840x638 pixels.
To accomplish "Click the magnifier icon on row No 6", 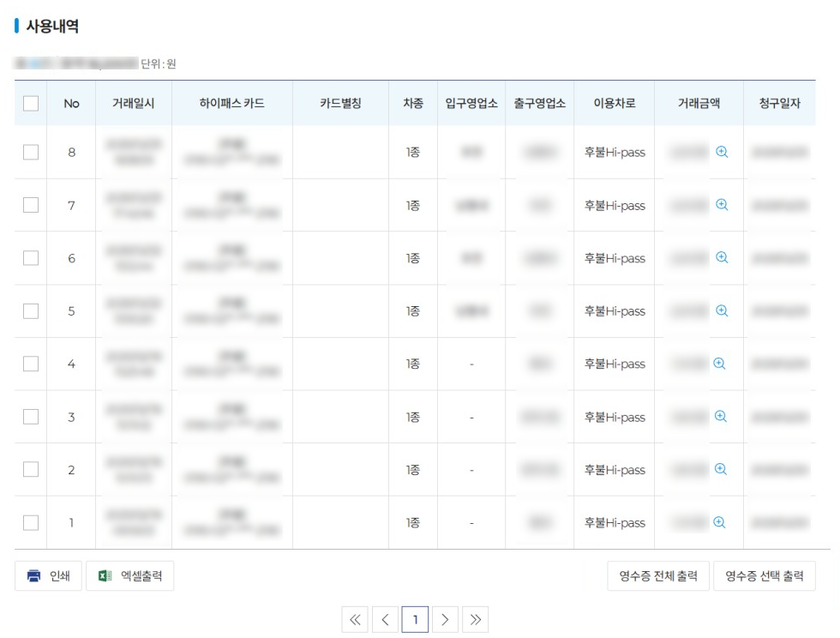I will 720,258.
